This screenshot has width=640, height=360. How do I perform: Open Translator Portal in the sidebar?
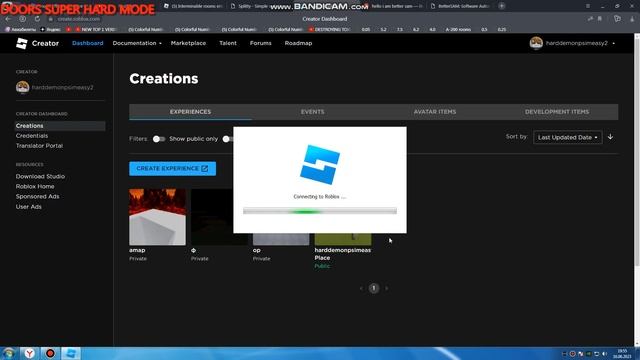point(39,146)
